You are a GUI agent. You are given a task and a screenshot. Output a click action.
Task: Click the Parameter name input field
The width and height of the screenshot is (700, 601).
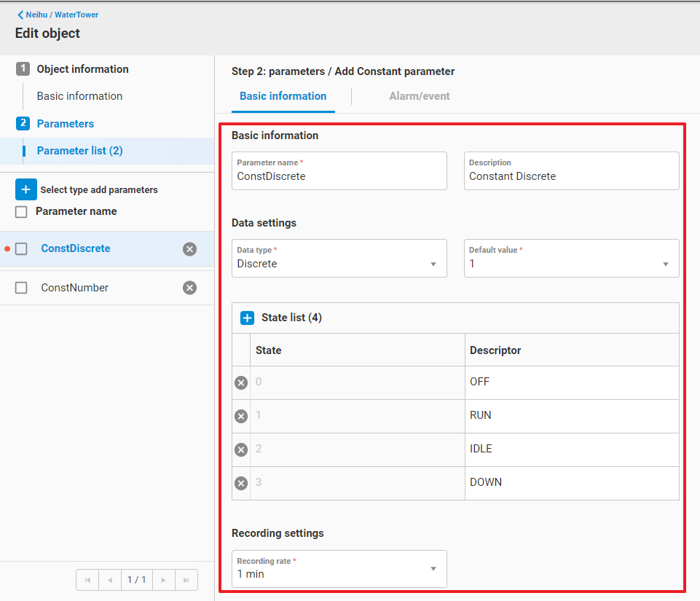pos(339,176)
